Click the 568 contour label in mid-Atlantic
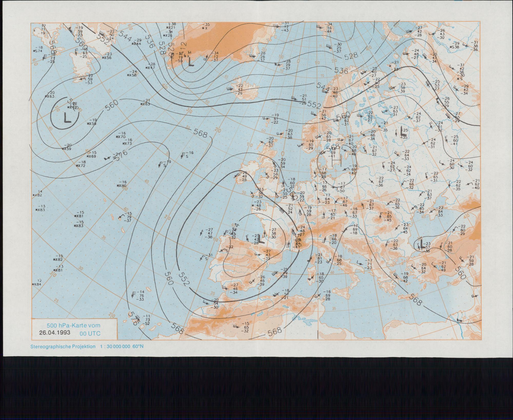 point(200,133)
